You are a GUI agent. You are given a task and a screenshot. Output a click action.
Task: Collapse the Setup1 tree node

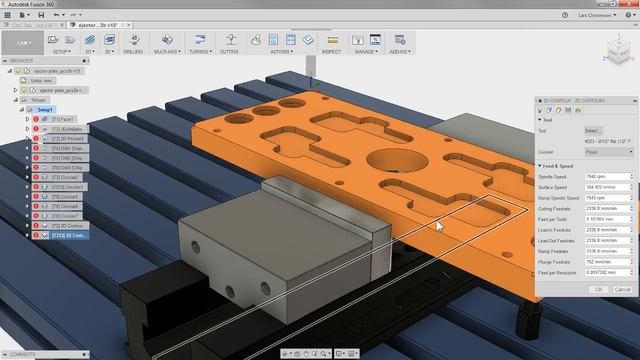[22, 110]
